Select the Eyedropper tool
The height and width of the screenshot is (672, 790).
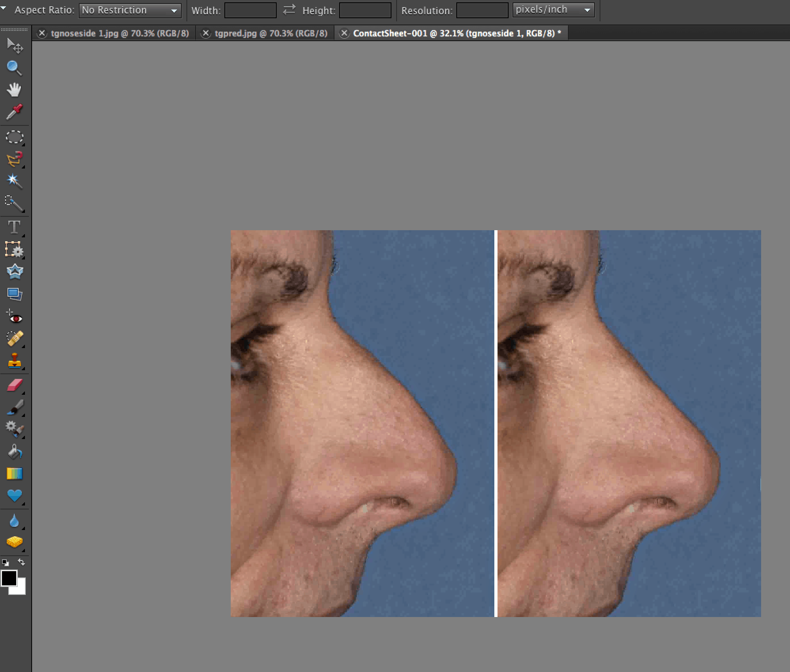pos(15,112)
